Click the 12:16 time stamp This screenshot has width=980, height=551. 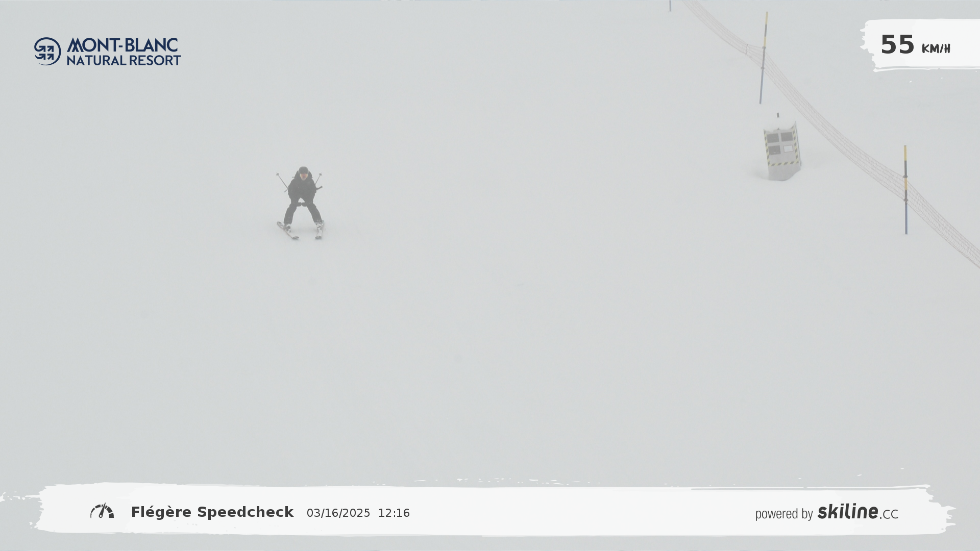tap(394, 513)
